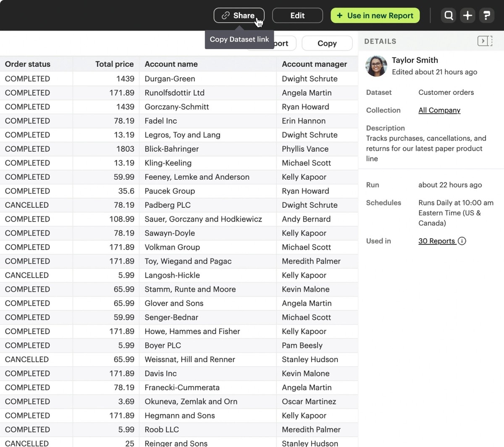Click the Share button
The image size is (504, 447).
click(x=239, y=15)
